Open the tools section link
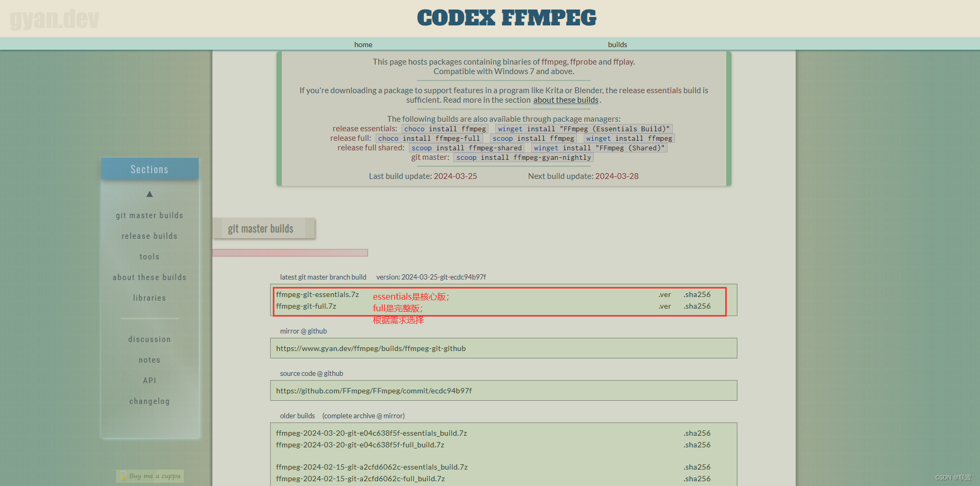980x486 pixels. click(149, 257)
